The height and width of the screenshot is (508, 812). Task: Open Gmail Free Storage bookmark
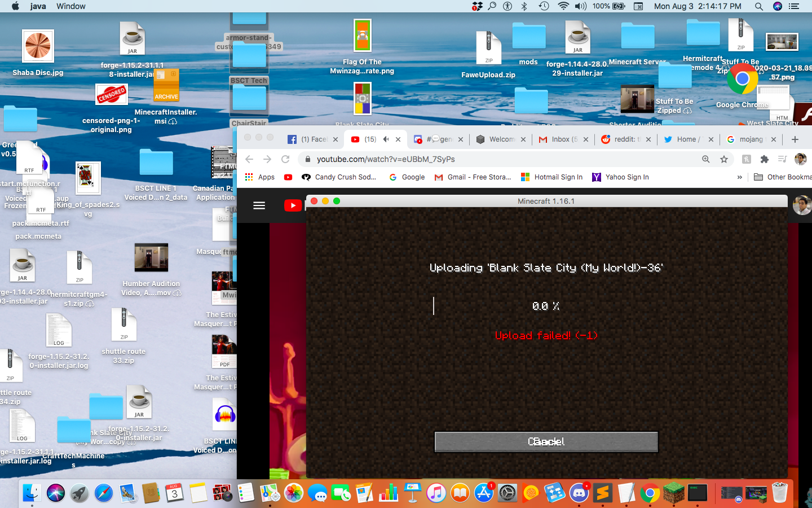coord(473,177)
